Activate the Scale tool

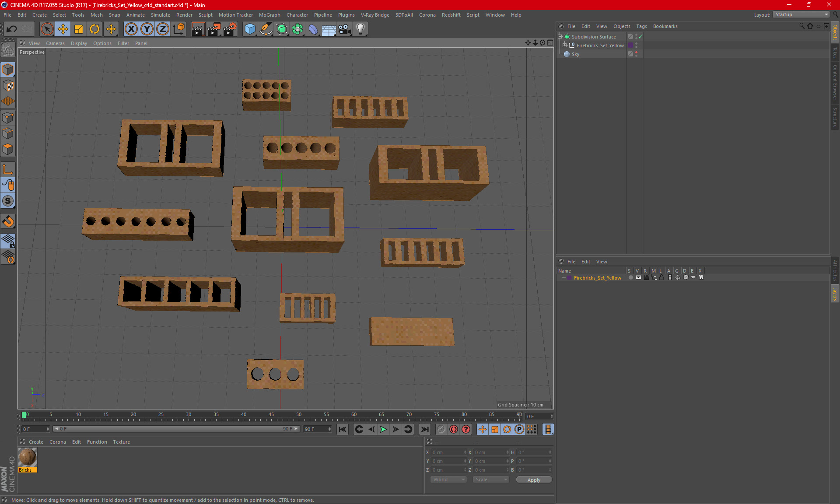pos(79,29)
